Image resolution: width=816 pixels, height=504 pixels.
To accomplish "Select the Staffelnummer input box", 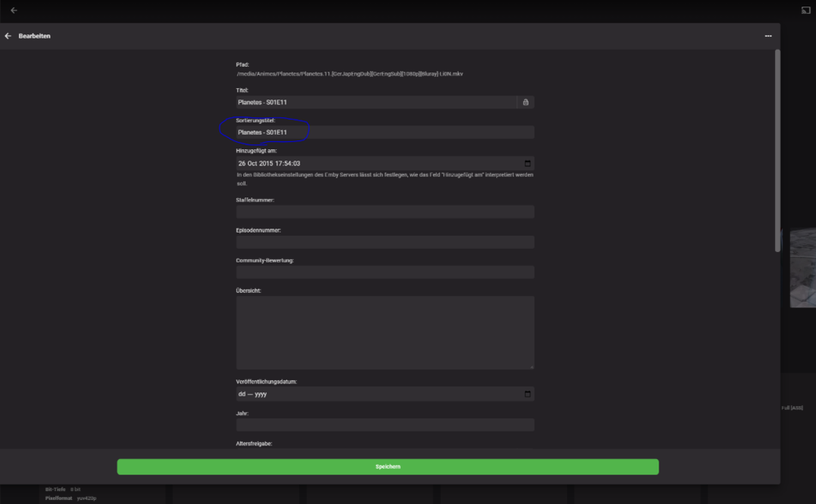I will 384,212.
